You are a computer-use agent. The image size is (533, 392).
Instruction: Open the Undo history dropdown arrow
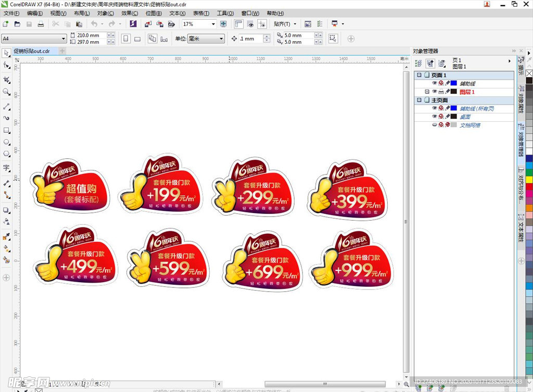click(x=102, y=24)
